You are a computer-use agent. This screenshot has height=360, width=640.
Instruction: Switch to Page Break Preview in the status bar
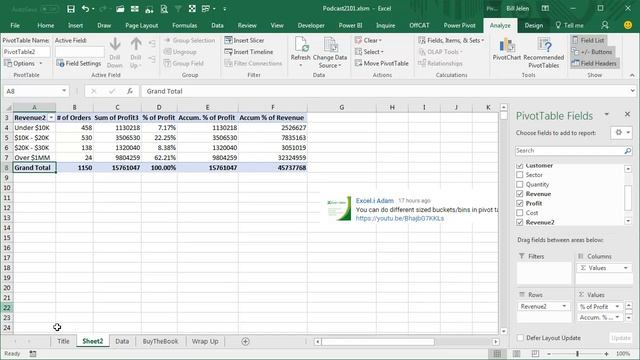[x=535, y=353]
